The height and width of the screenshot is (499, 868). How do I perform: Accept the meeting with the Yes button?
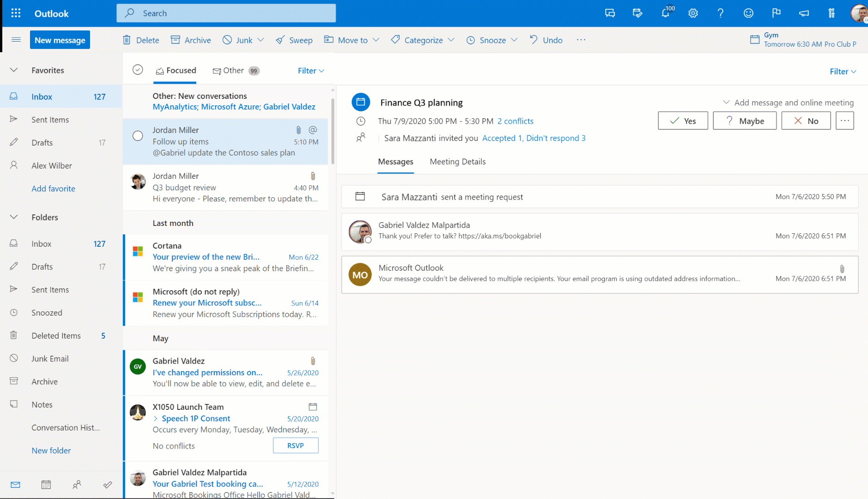[683, 121]
